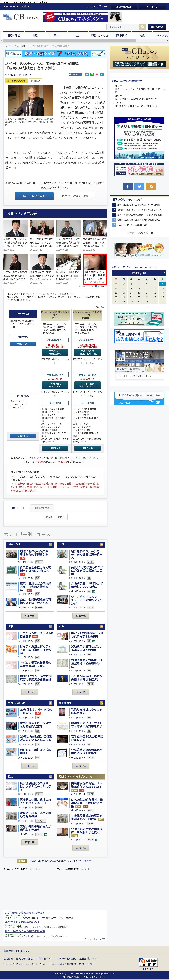Open the アメリカ不動産投資セミナー ad banner
This screenshot has height=980, width=169.
point(139,138)
